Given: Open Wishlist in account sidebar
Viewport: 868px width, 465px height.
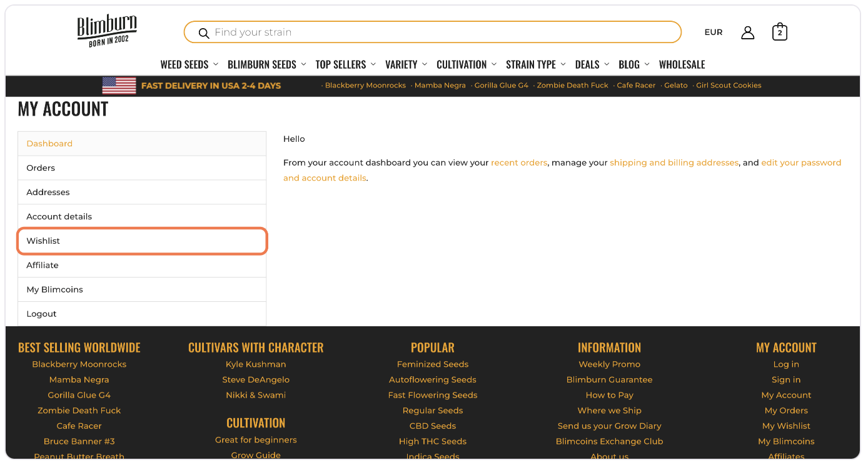Looking at the screenshot, I should tap(142, 241).
